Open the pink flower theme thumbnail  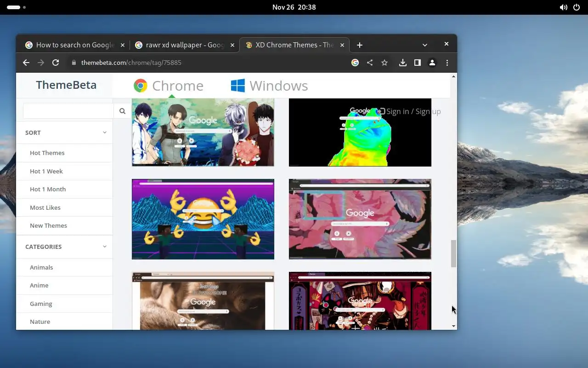coord(360,219)
